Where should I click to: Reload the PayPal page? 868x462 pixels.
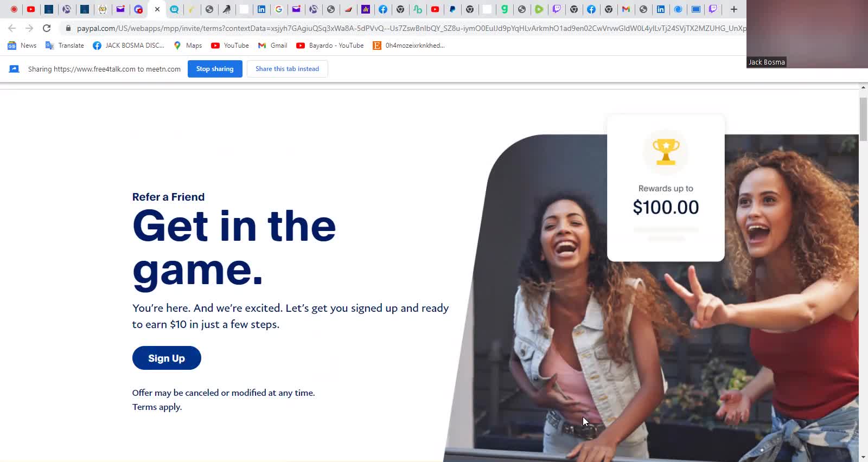pyautogui.click(x=47, y=28)
